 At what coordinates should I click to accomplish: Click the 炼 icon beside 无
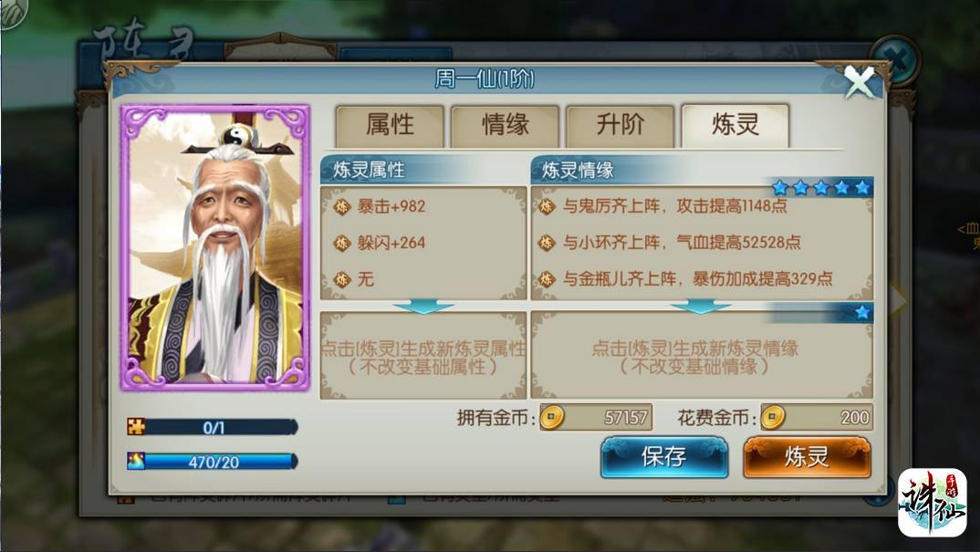pyautogui.click(x=342, y=279)
